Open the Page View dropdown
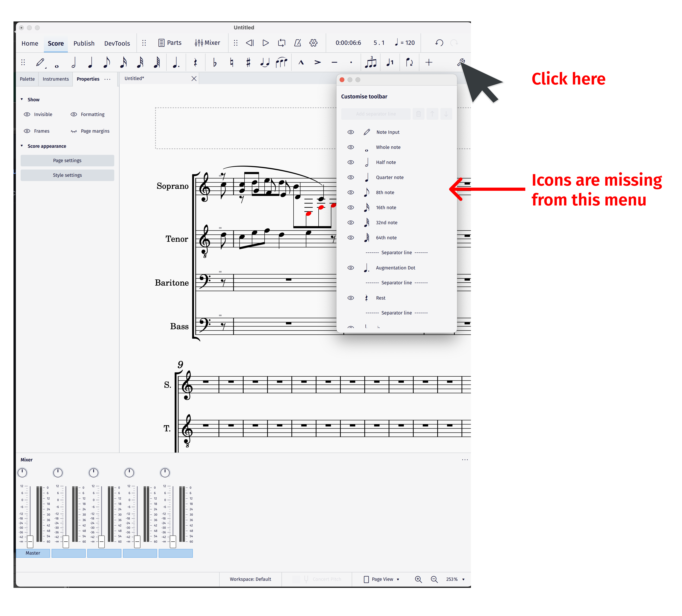Image resolution: width=682 pixels, height=616 pixels. click(381, 579)
